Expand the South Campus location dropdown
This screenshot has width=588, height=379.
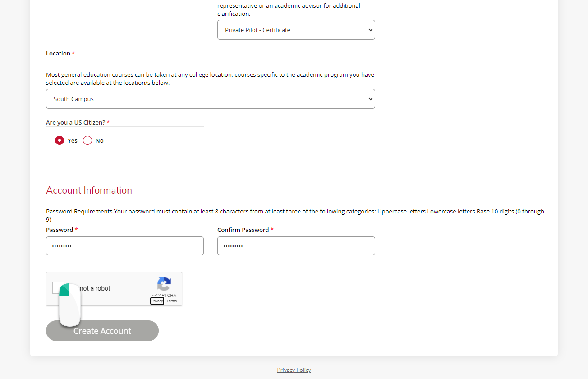[210, 98]
